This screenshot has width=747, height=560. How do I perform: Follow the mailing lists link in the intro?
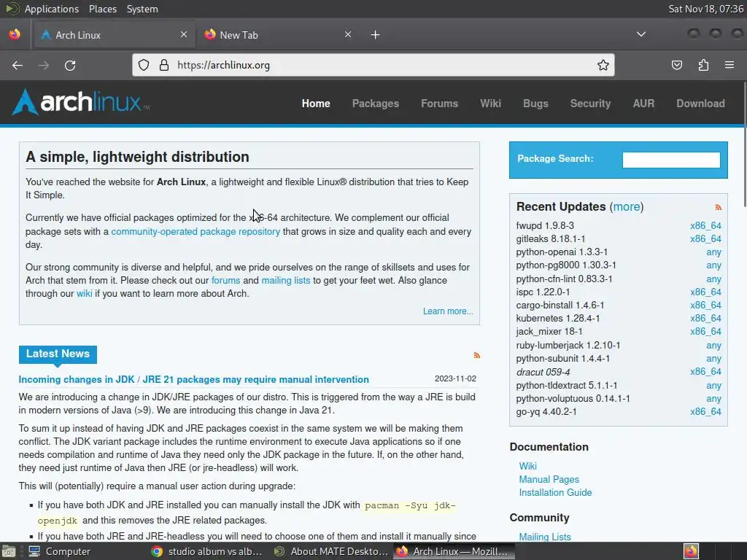(286, 281)
